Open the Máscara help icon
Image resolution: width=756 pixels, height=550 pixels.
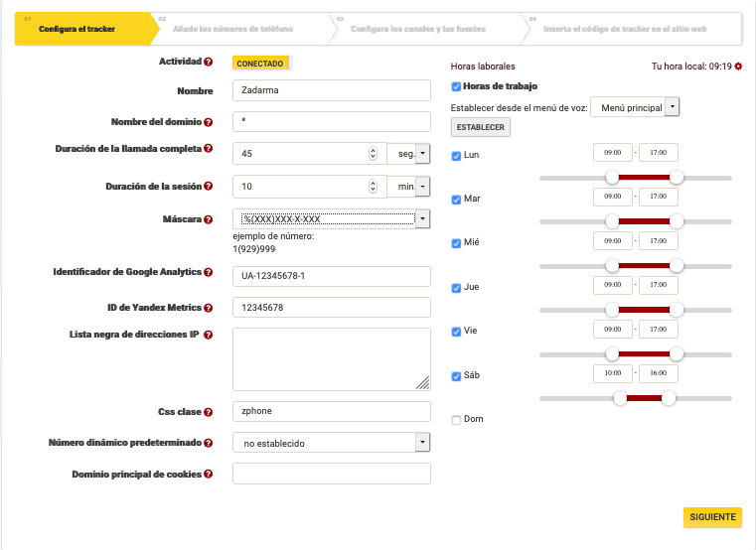208,219
